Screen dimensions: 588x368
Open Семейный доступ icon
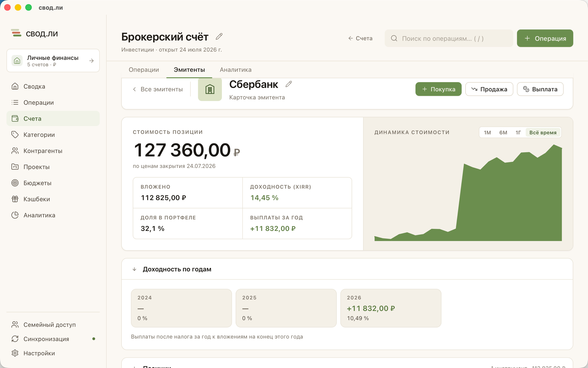pyautogui.click(x=15, y=324)
